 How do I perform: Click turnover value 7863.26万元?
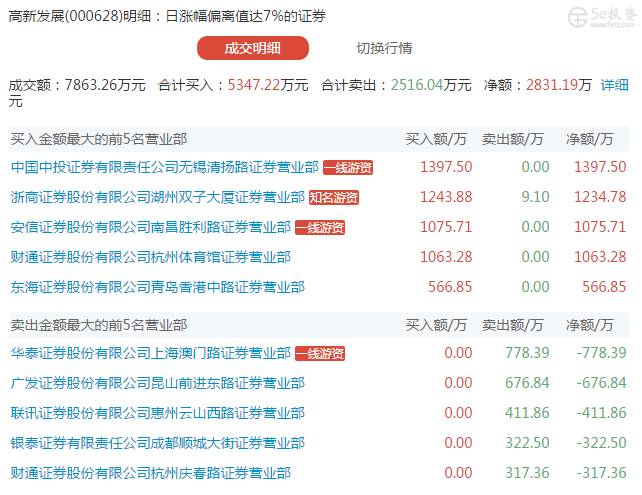click(105, 85)
